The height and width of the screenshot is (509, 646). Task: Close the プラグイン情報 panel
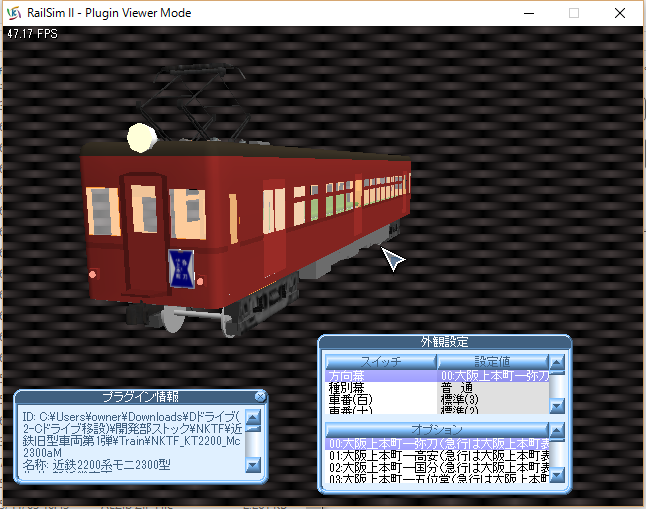(x=260, y=396)
